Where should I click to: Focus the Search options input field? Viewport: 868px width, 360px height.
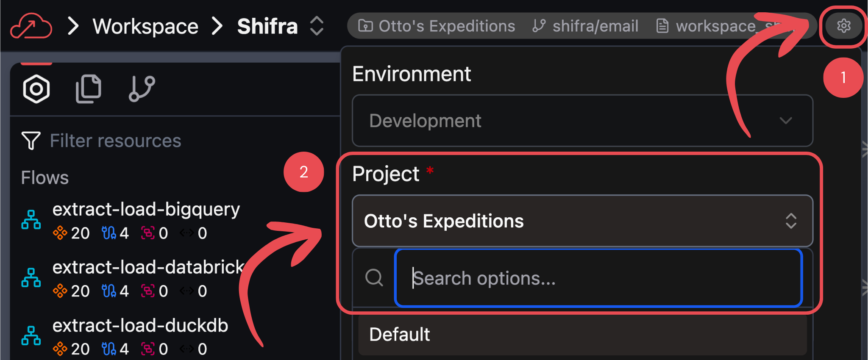[598, 278]
